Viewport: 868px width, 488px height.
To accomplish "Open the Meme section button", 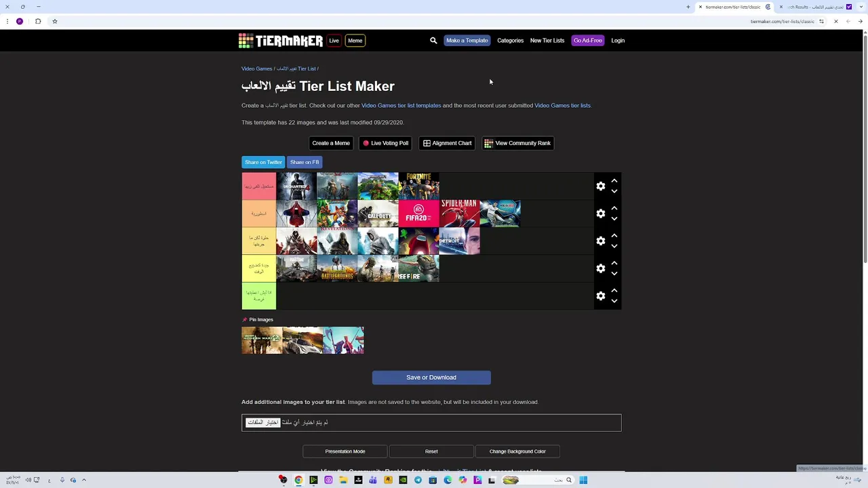I will pos(355,41).
